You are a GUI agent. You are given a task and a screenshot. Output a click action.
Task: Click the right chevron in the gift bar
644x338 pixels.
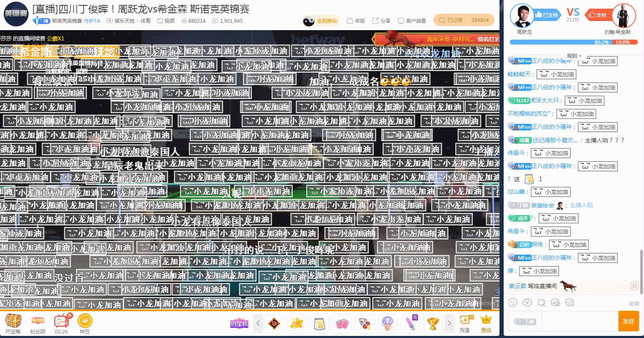450,324
